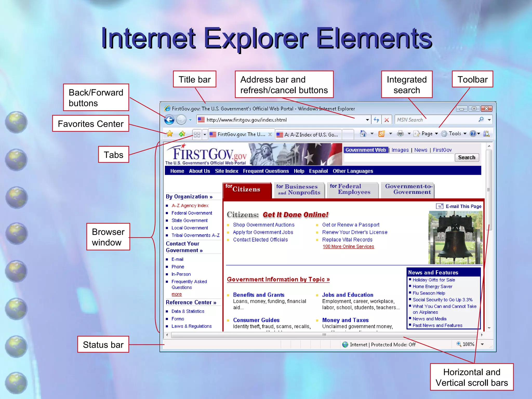Open the A-Z Agency Index link
This screenshot has width=532, height=399.
[x=190, y=205]
